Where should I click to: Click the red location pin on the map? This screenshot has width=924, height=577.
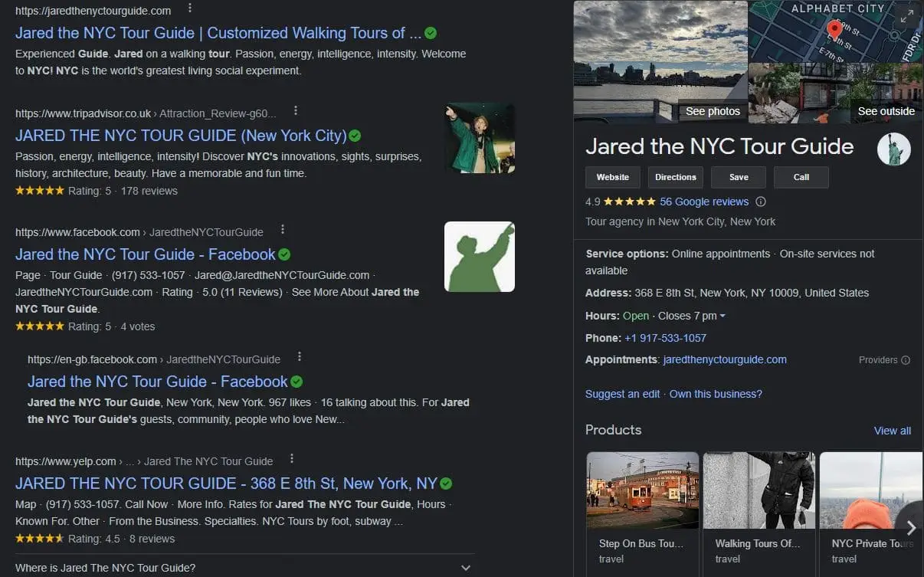834,29
